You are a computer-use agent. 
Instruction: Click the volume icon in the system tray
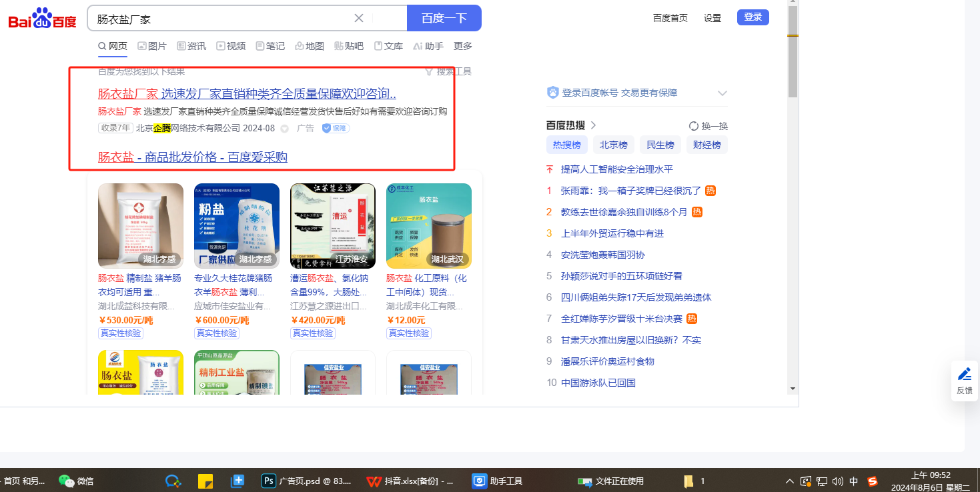(838, 481)
